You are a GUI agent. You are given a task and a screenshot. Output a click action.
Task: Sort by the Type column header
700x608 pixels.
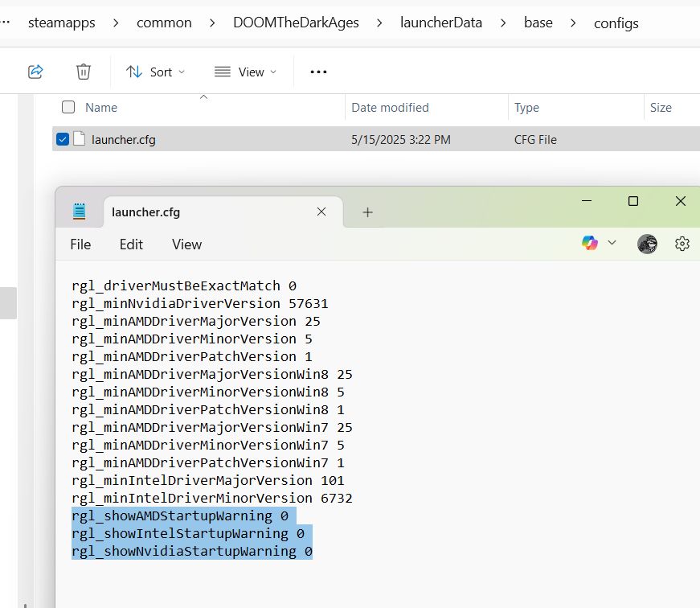click(526, 108)
